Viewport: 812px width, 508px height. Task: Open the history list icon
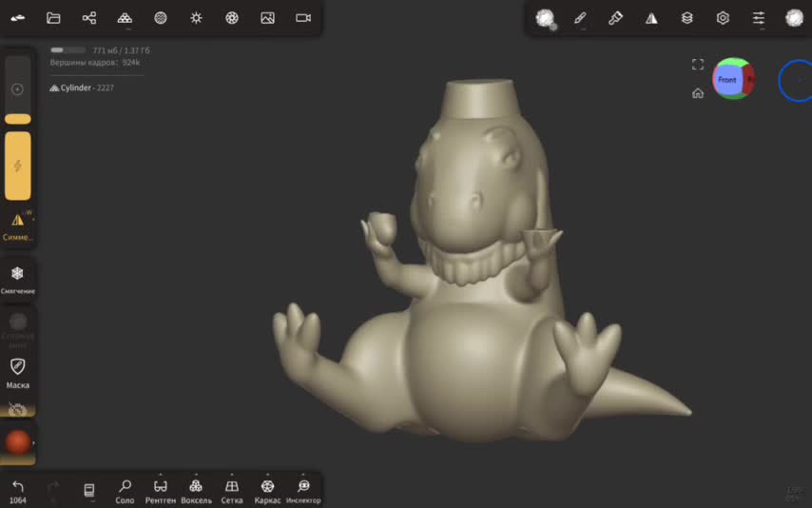pos(89,490)
